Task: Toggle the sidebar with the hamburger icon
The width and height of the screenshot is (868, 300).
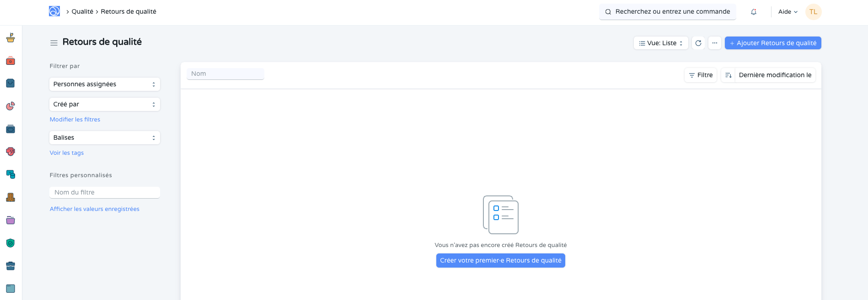Action: click(x=54, y=42)
